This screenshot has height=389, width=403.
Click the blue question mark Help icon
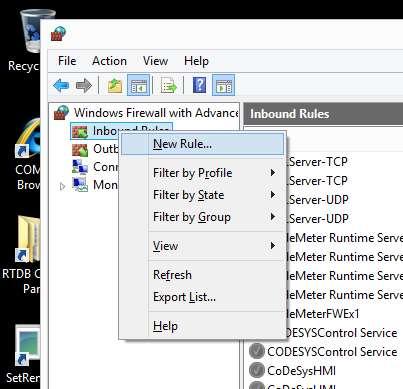[x=199, y=85]
